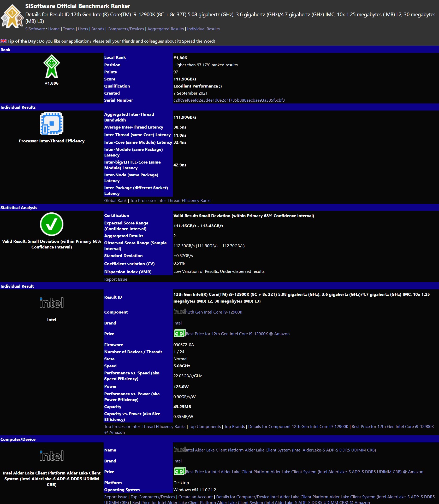Click the money icon next to Alder Lake platform price
The width and height of the screenshot is (439, 504).
(180, 471)
